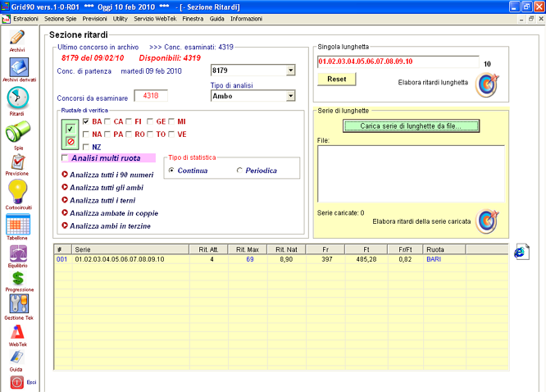Click the application icon in menu bar

[x=6, y=19]
